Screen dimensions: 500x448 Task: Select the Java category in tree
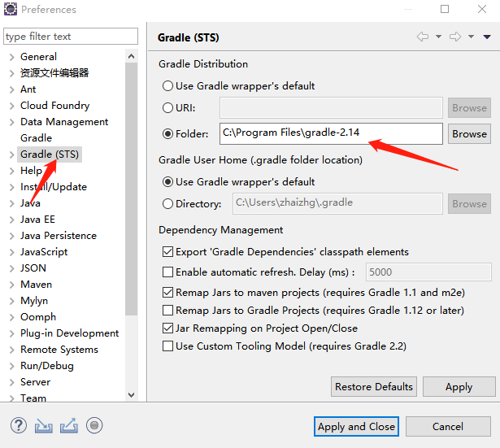click(x=30, y=203)
